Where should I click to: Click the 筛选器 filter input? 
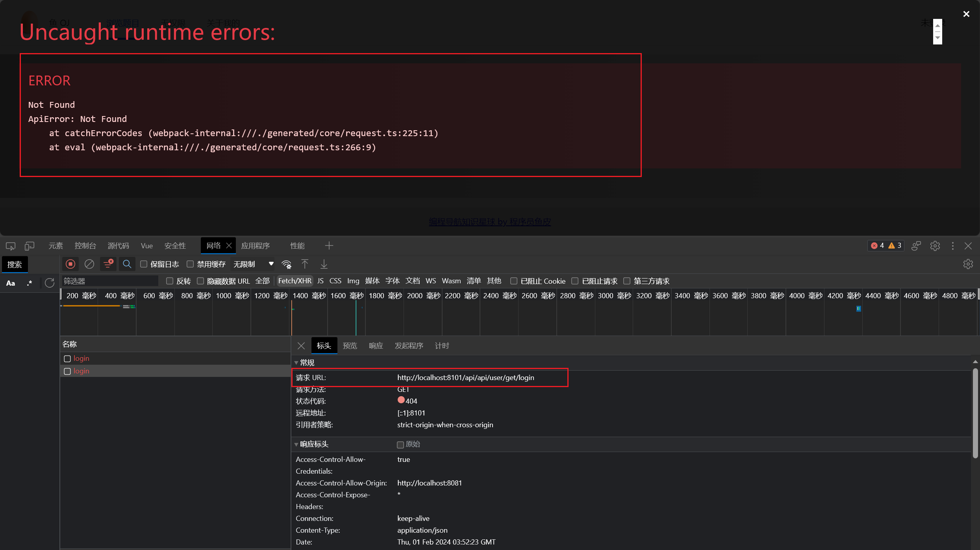click(110, 281)
